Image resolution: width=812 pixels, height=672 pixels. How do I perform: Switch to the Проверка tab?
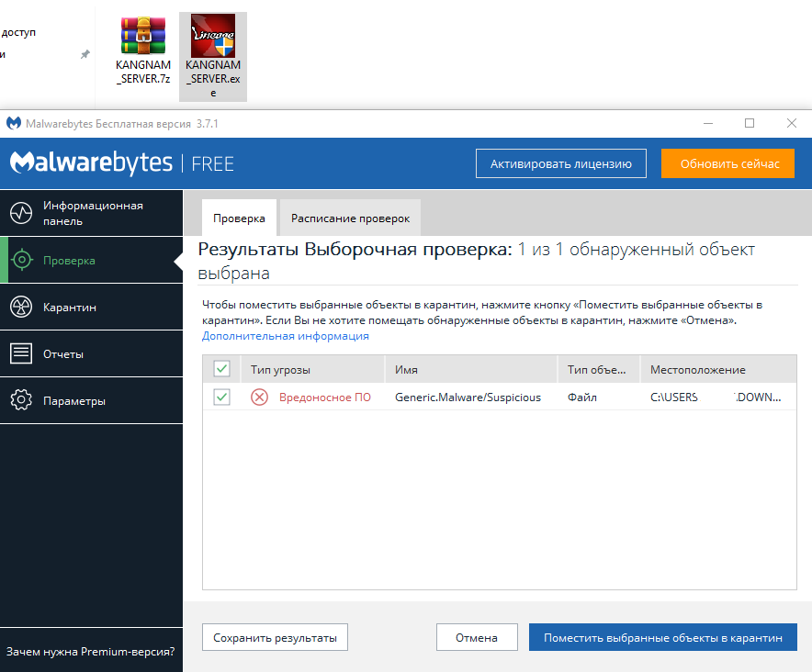[x=239, y=218]
